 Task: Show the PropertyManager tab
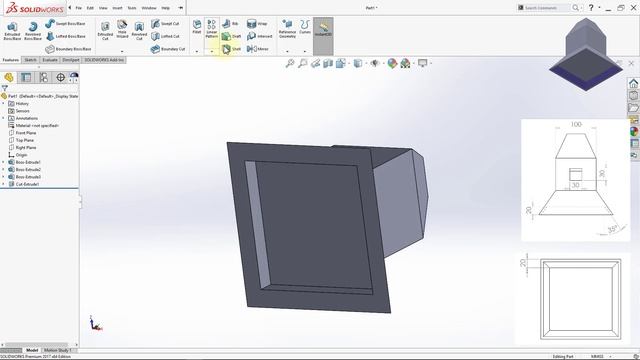(26, 78)
